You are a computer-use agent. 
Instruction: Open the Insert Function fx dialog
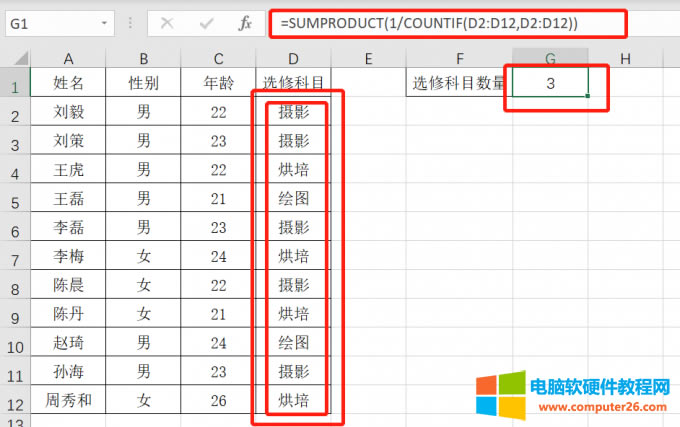coord(245,23)
